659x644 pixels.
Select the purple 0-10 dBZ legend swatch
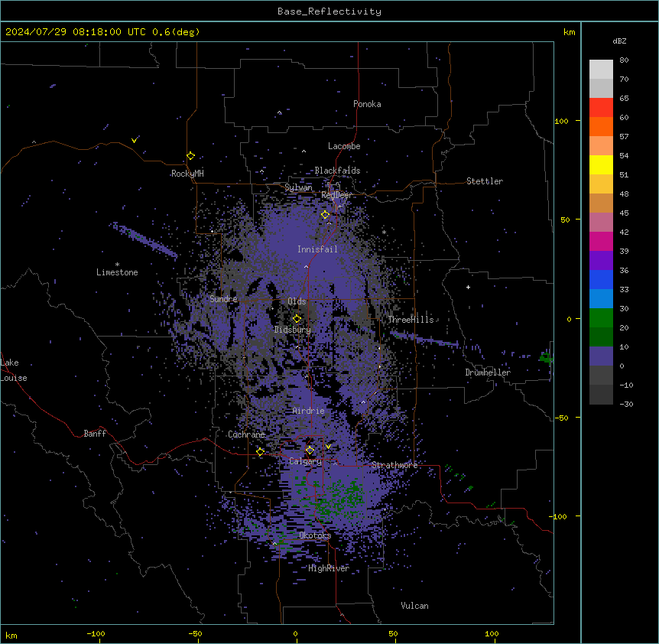[x=601, y=356]
